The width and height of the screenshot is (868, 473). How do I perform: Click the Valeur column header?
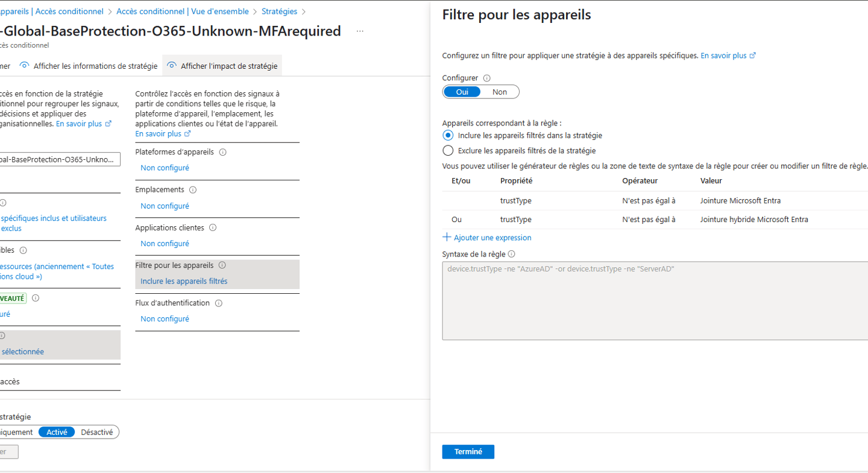pos(711,180)
